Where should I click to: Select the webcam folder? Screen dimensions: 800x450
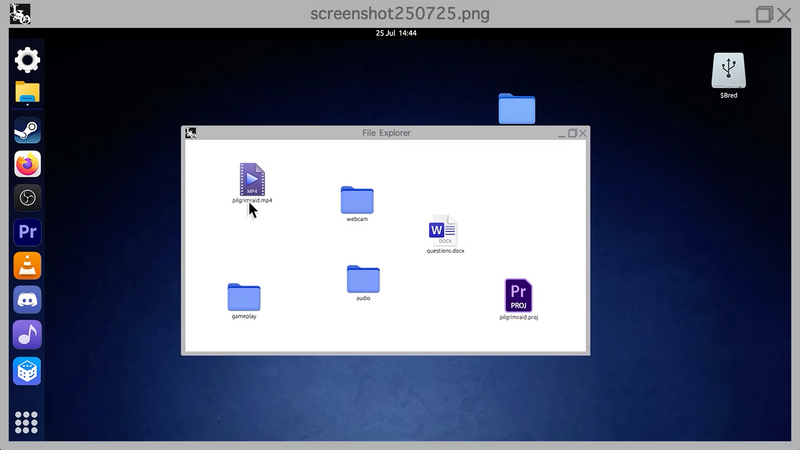coord(357,200)
